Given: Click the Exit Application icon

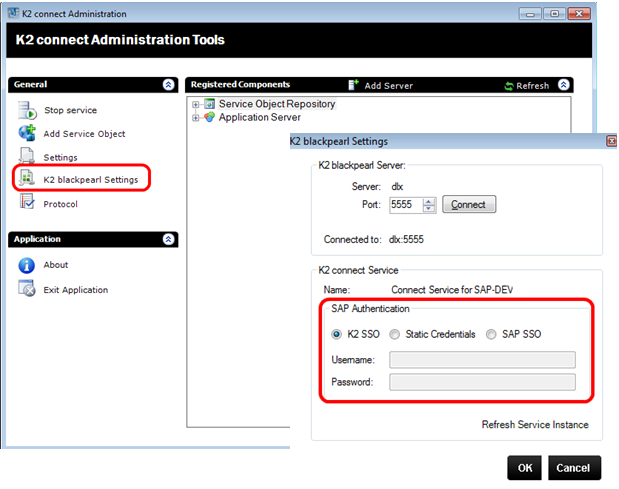Looking at the screenshot, I should click(x=27, y=288).
